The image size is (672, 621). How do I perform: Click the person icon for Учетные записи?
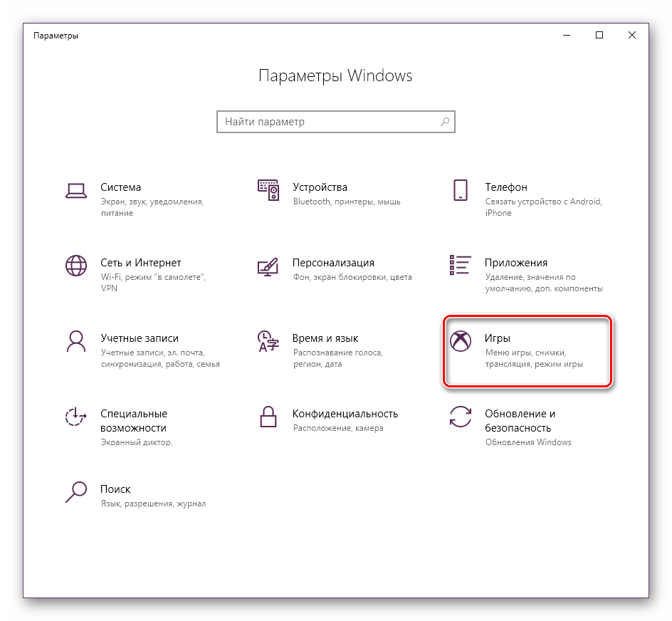75,341
